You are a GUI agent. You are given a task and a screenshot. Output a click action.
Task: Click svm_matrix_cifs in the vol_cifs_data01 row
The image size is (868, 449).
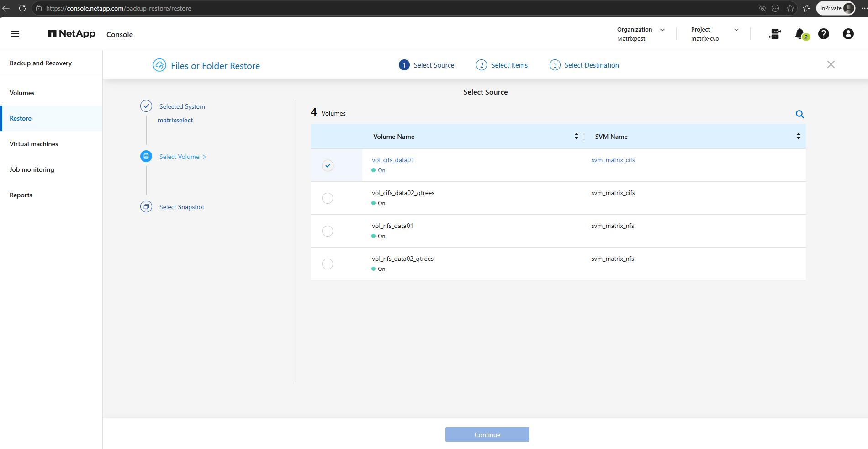click(613, 160)
